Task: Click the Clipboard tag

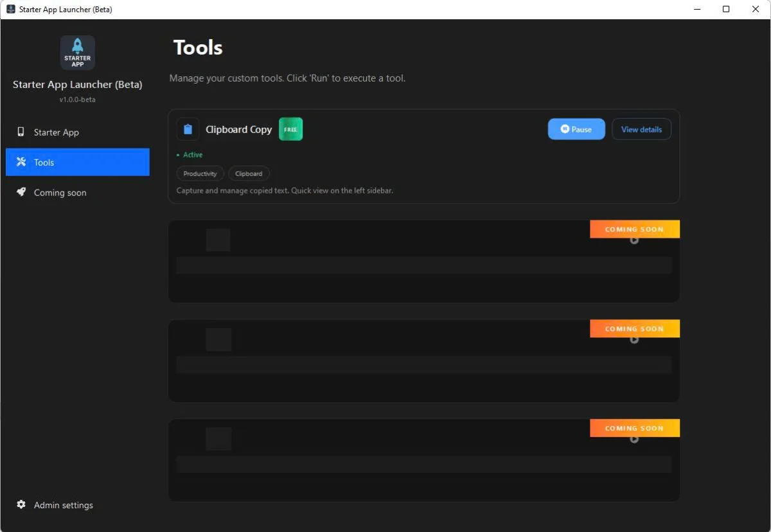Action: (249, 173)
